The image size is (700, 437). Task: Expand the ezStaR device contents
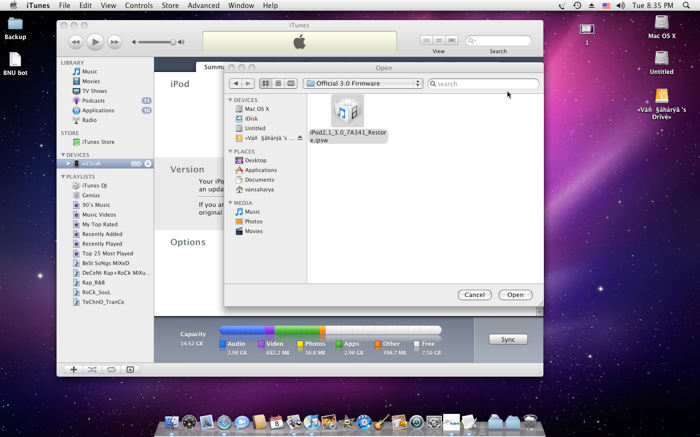(x=68, y=164)
